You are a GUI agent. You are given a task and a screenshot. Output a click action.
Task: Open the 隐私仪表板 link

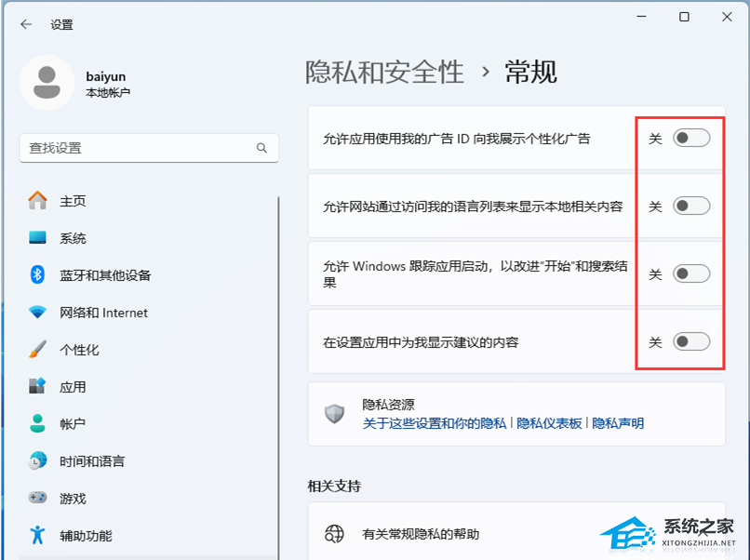pyautogui.click(x=549, y=423)
